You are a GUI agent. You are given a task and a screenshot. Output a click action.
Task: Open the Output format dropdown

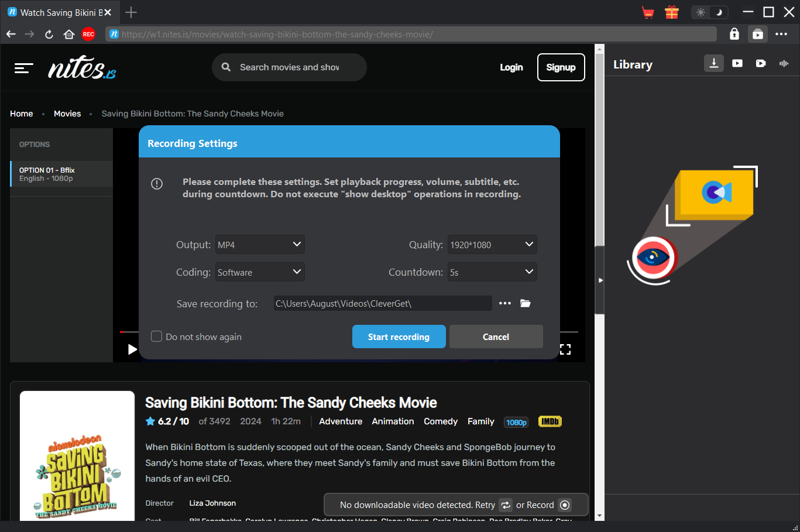coord(260,245)
